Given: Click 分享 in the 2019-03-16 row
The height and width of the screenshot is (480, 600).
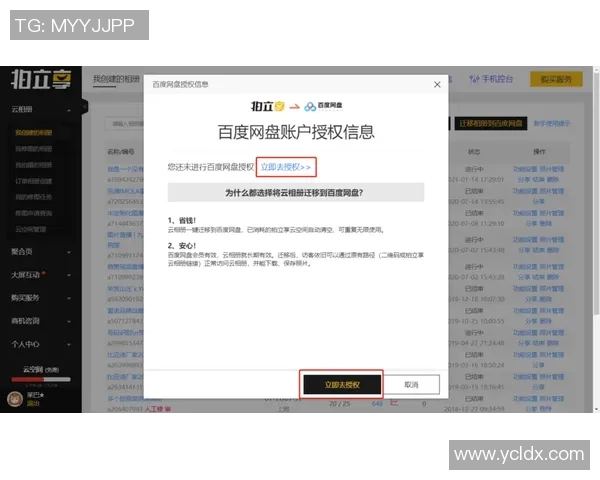Looking at the screenshot, I should (x=538, y=365).
